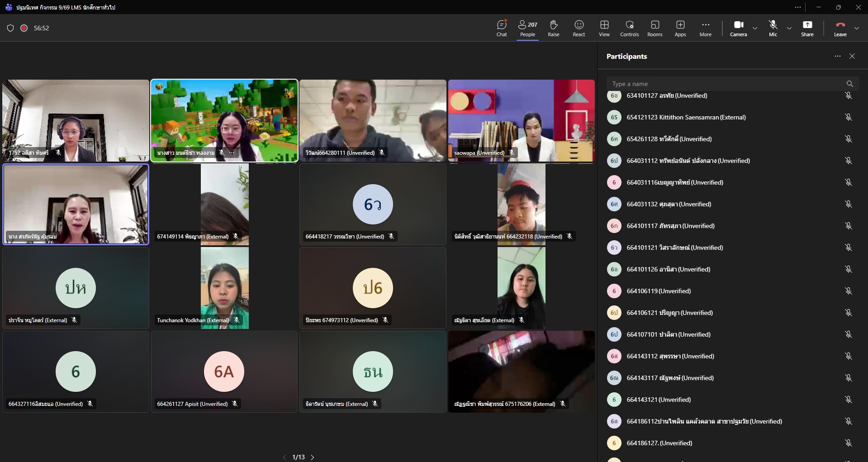This screenshot has width=868, height=462.
Task: Open host Controls menu
Action: (629, 28)
